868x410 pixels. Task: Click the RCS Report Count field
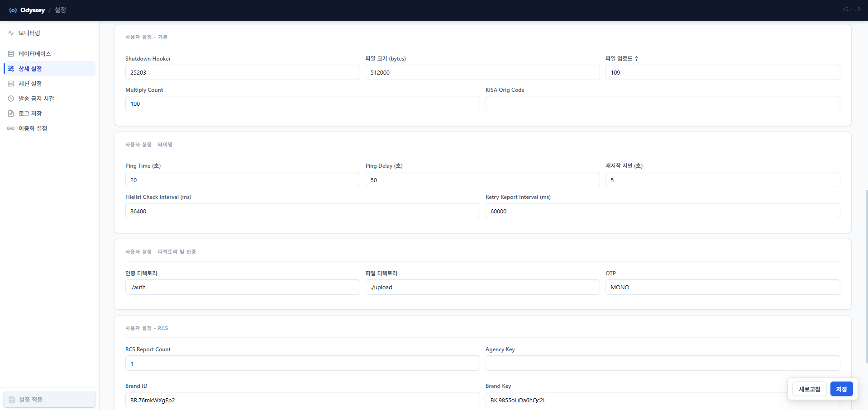[303, 363]
